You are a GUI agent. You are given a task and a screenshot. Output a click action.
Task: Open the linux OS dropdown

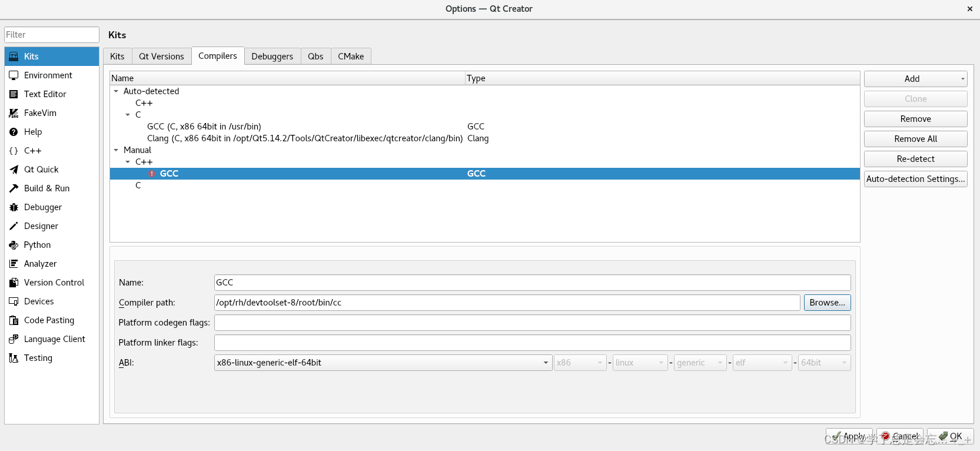640,363
